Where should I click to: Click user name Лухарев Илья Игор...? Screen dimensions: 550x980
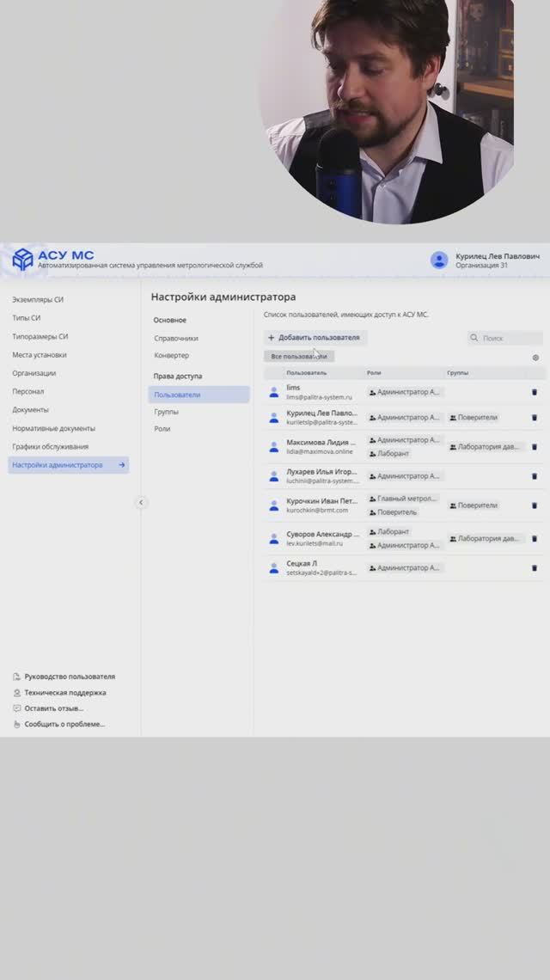click(x=322, y=471)
